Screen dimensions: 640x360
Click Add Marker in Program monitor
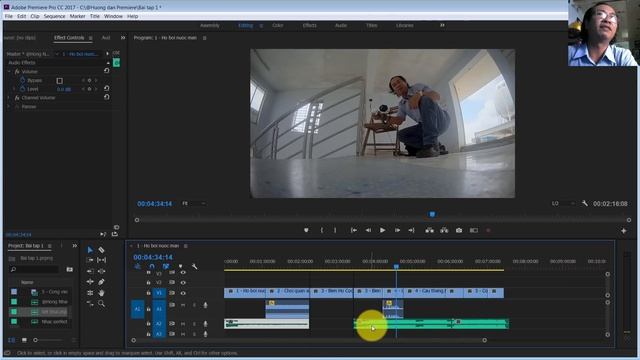[x=306, y=230]
